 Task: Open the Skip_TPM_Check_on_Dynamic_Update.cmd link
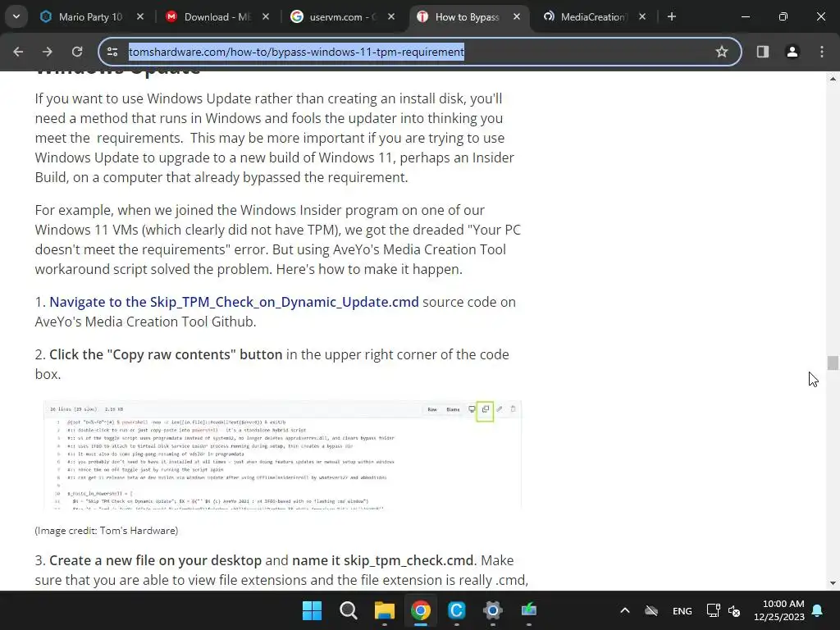point(234,302)
